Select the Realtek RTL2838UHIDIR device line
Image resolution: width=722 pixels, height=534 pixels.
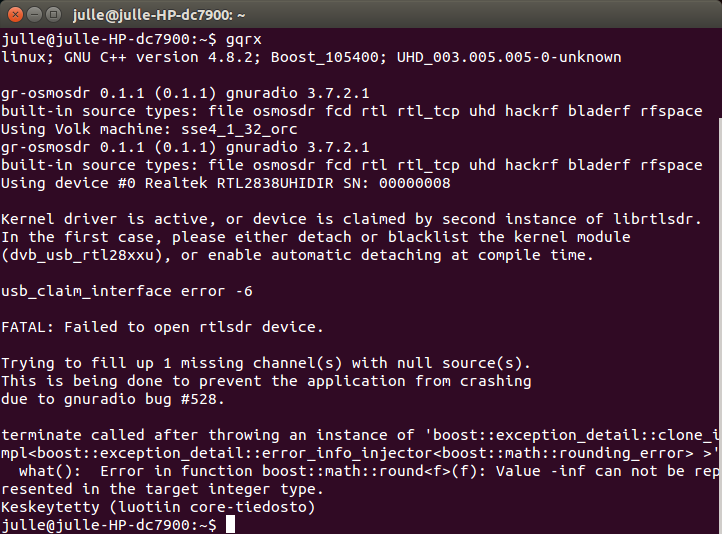pos(226,183)
